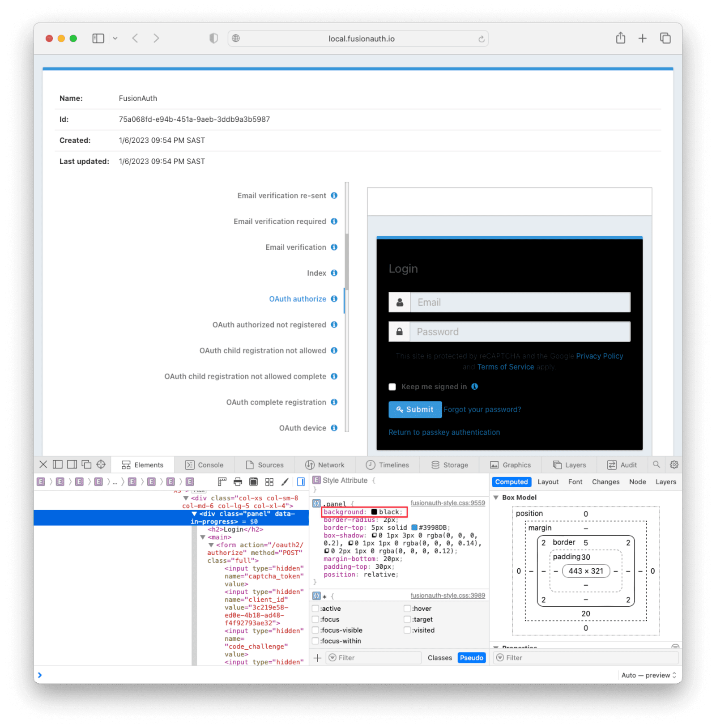Viewport: 716px width, 728px height.
Task: Go back with the browser back arrow
Action: tap(135, 38)
